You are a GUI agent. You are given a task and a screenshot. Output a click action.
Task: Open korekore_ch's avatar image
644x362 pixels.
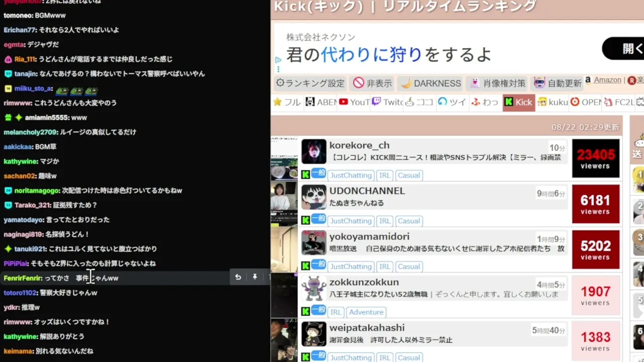coord(314,151)
